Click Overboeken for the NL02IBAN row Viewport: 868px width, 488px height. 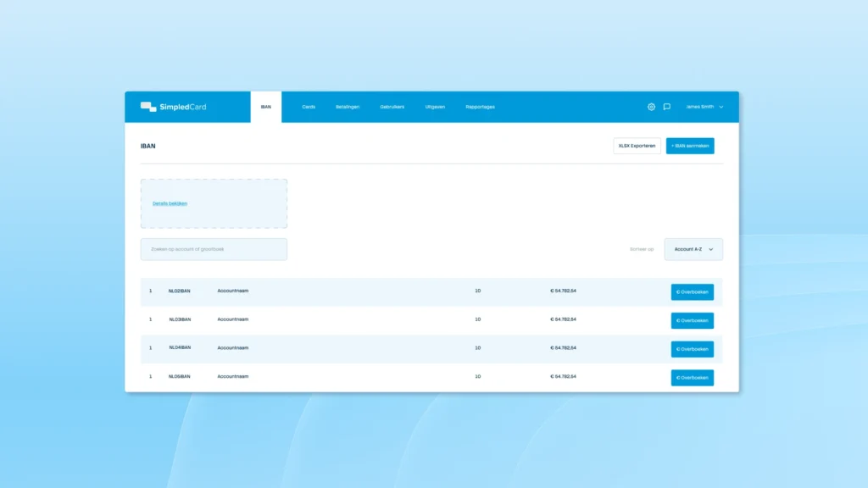tap(693, 292)
